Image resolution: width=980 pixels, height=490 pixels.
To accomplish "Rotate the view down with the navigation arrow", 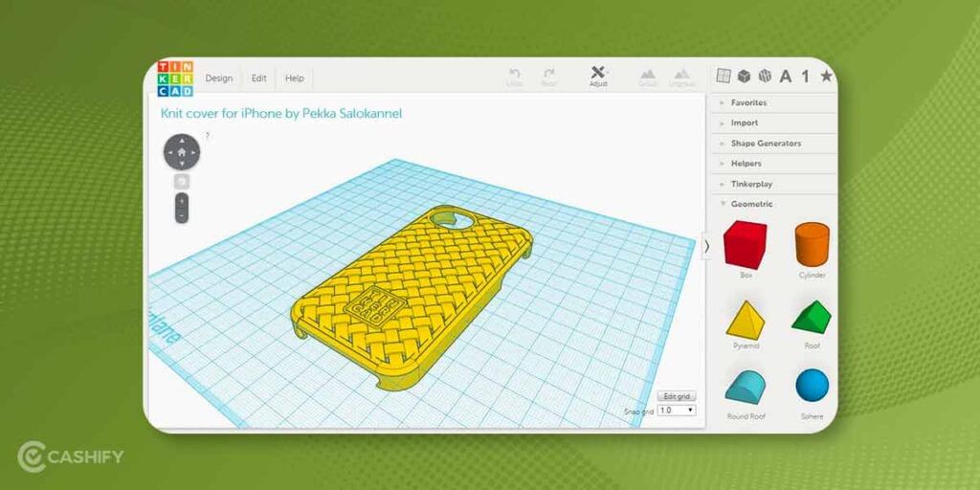I will pos(182,164).
